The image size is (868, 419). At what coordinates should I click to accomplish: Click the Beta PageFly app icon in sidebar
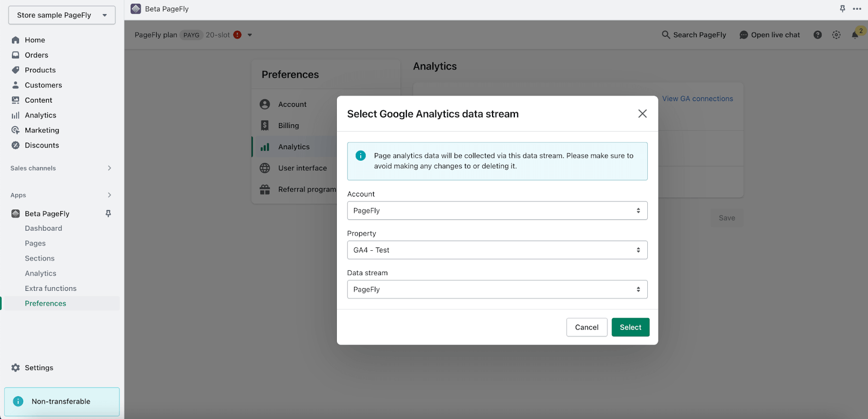[15, 214]
